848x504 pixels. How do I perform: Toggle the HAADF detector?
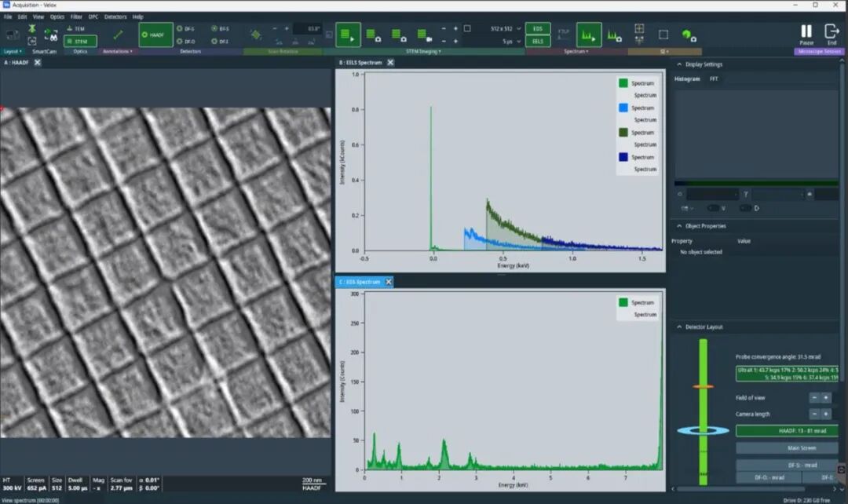[x=156, y=35]
